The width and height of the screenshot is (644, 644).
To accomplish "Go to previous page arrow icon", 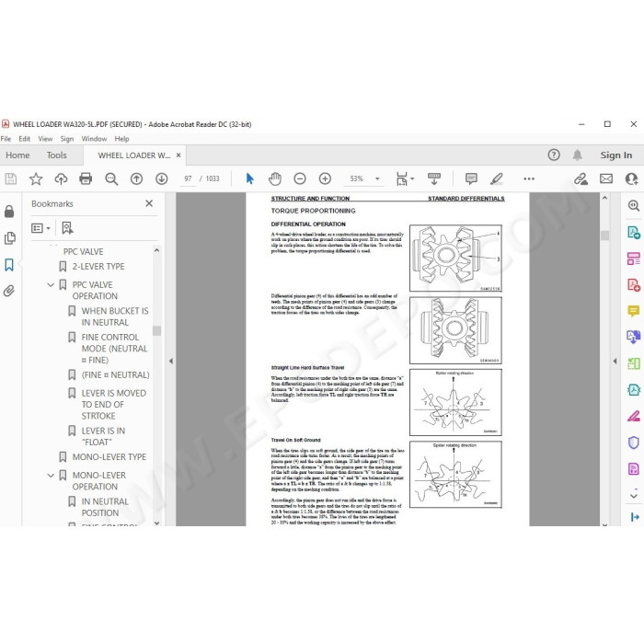I will (x=136, y=178).
